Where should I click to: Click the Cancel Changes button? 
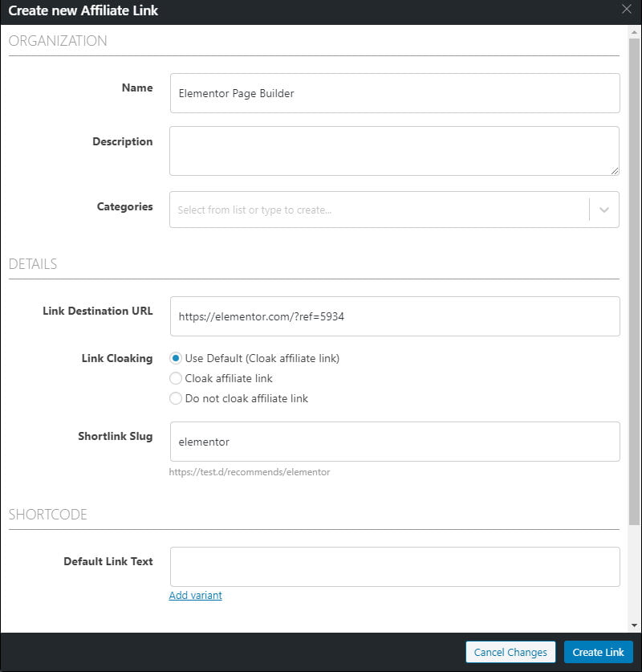pos(510,652)
